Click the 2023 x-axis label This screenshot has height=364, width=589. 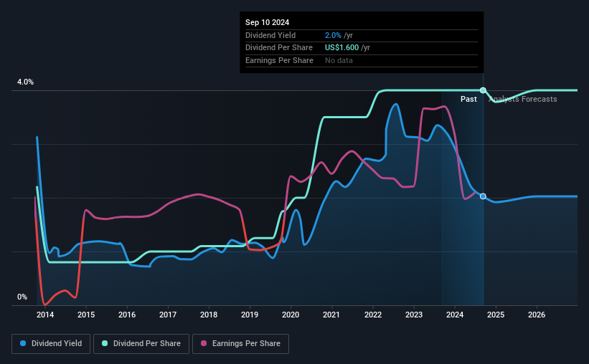pyautogui.click(x=414, y=315)
